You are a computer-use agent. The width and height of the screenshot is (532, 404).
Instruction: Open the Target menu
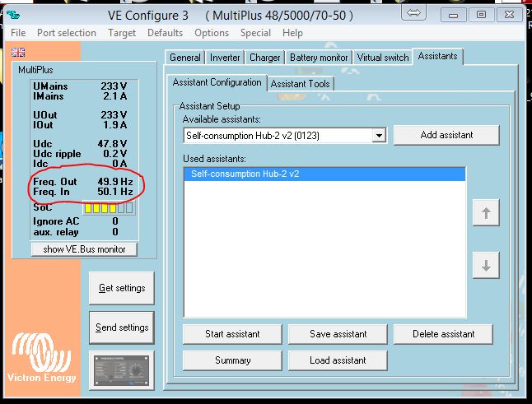[x=122, y=33]
